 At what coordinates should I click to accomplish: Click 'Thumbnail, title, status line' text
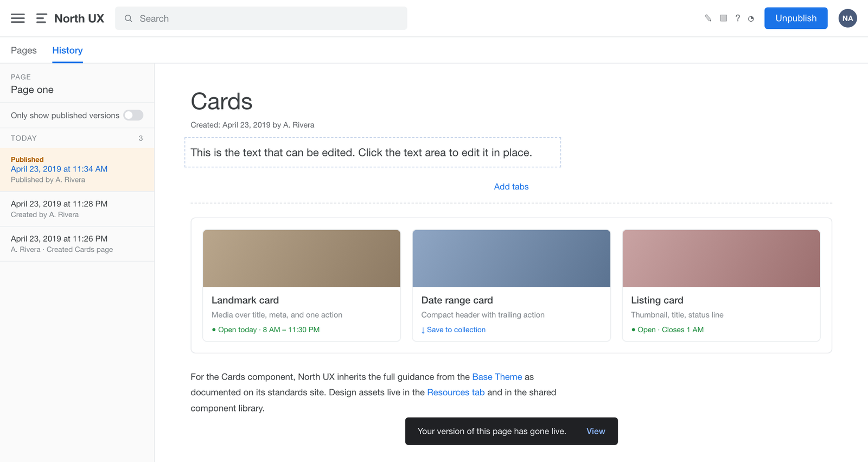coord(677,315)
